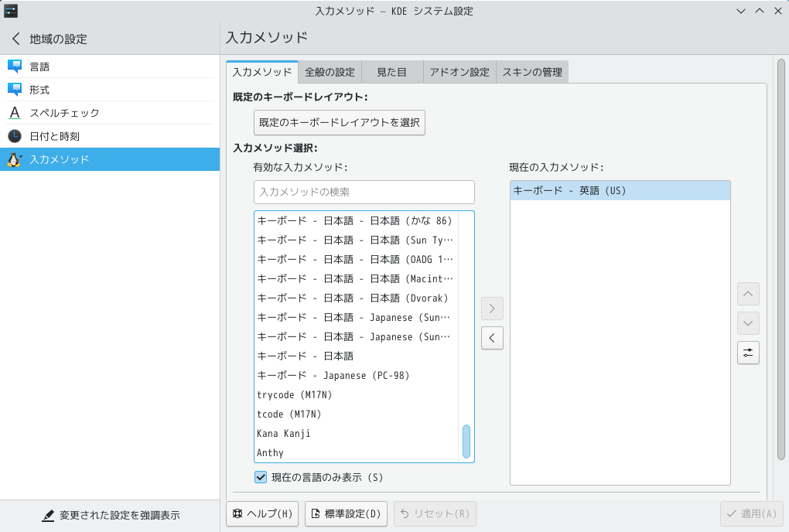Move the current input method up
The height and width of the screenshot is (532, 789).
[x=747, y=294]
